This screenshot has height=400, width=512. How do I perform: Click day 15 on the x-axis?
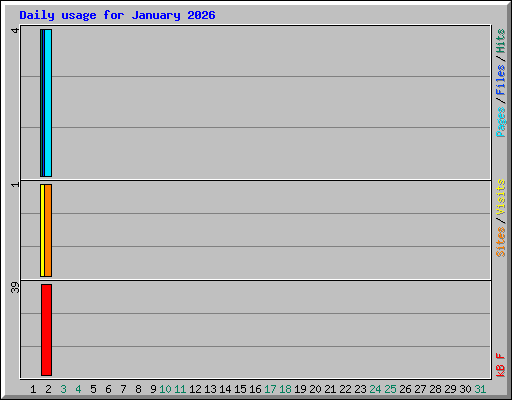point(240,389)
